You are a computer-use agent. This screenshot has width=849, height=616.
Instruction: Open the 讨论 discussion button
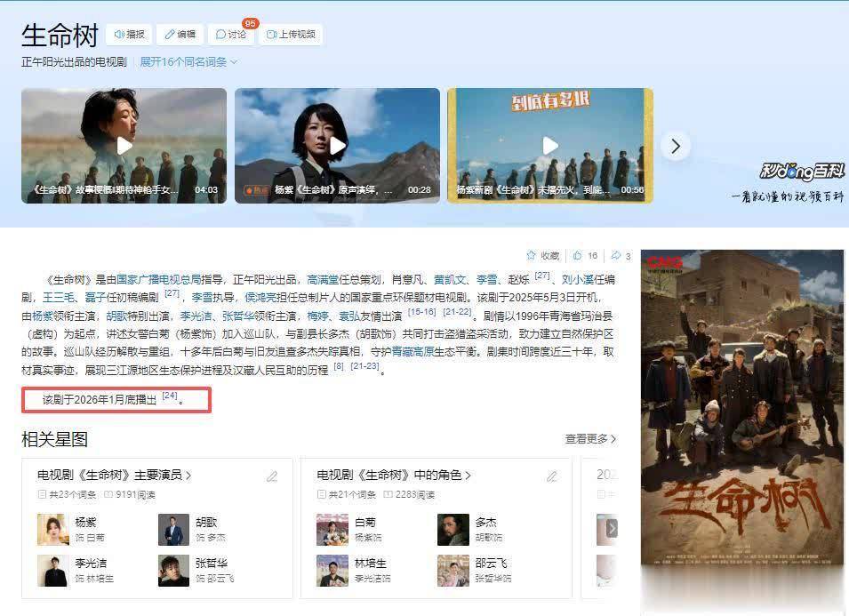231,35
